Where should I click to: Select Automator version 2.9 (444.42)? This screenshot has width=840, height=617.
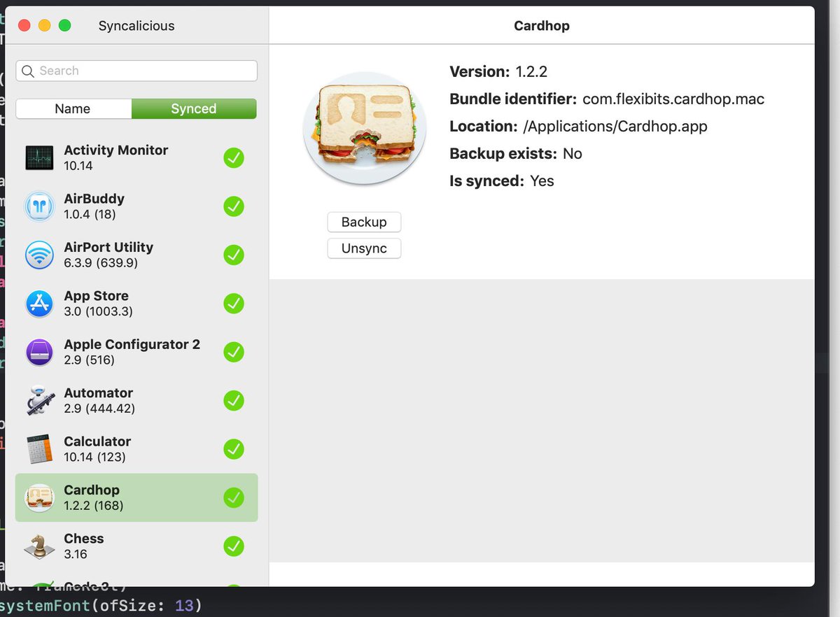99,409
